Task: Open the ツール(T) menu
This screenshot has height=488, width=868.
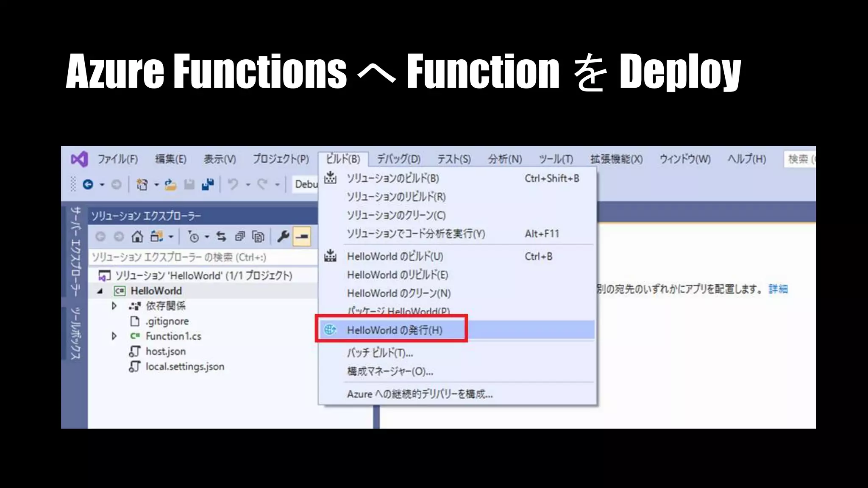Action: click(x=556, y=159)
